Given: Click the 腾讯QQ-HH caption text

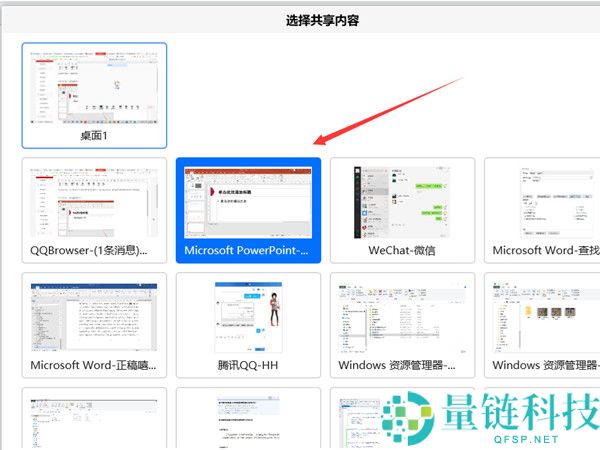Looking at the screenshot, I should point(248,365).
